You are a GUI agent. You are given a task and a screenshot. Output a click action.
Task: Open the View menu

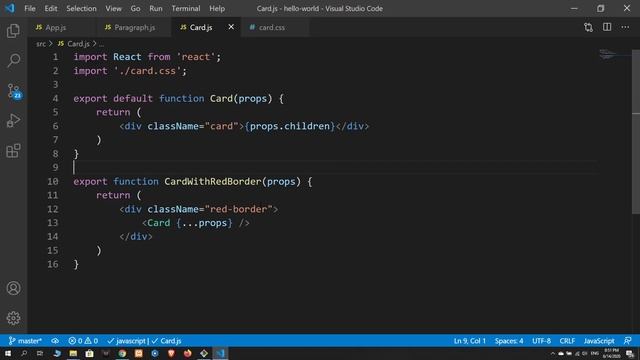113,9
